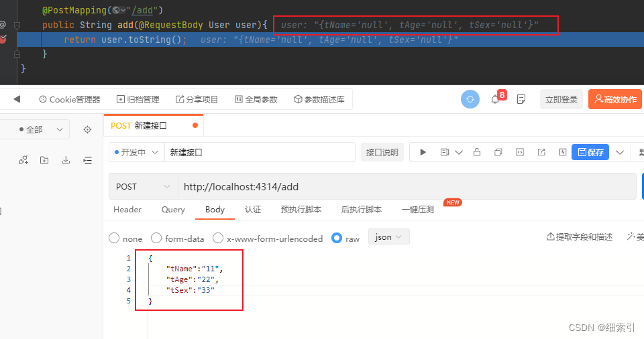Click orange 高效协作 button
The width and height of the screenshot is (644, 339).
click(x=615, y=99)
